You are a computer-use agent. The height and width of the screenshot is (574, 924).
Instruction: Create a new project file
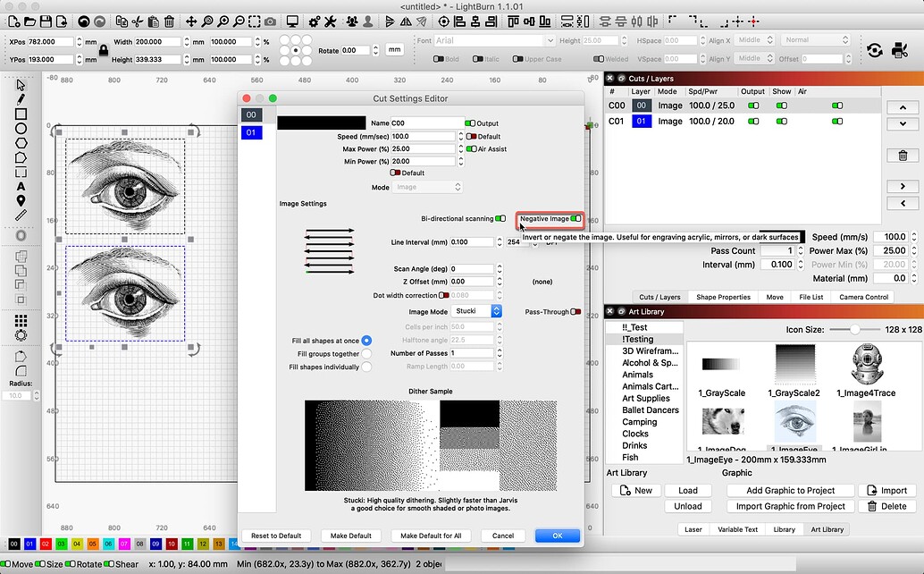click(13, 21)
